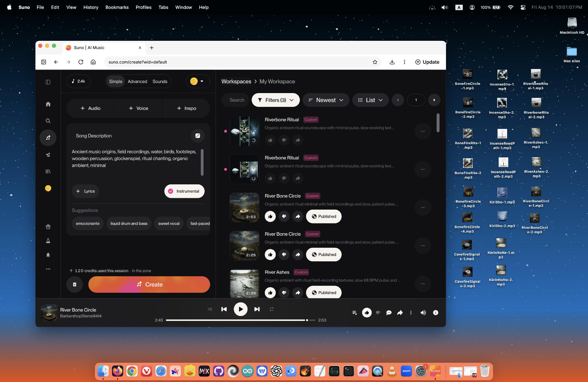Add Inspo to the song

[x=186, y=108]
